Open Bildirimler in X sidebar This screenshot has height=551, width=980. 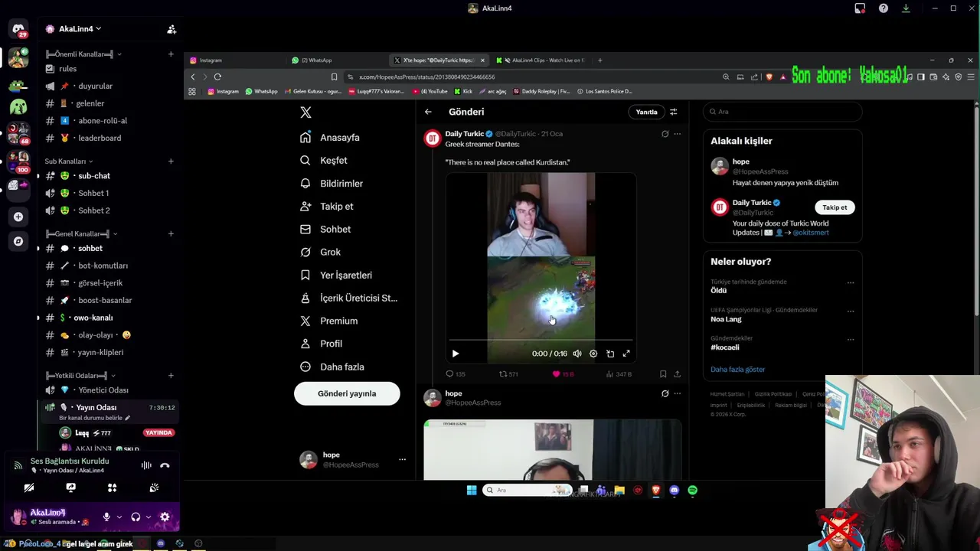click(332, 184)
